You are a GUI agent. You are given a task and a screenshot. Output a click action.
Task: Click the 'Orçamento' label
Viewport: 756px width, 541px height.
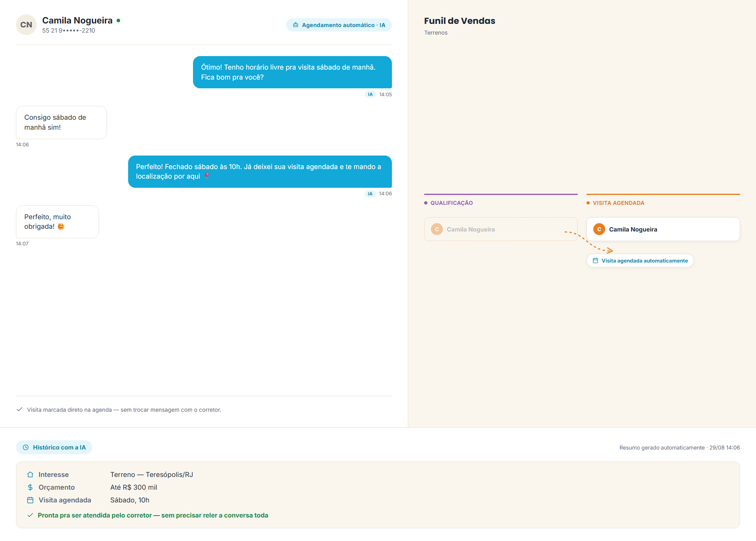[57, 487]
